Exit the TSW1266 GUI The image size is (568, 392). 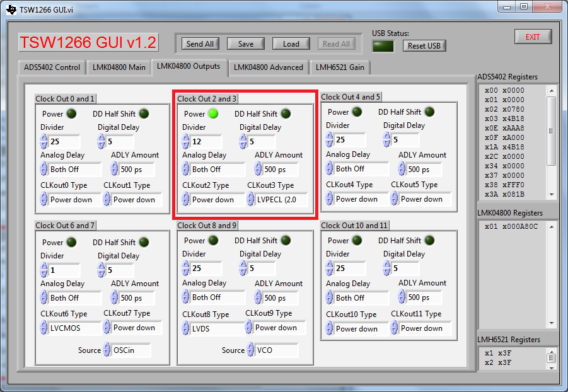pos(533,37)
